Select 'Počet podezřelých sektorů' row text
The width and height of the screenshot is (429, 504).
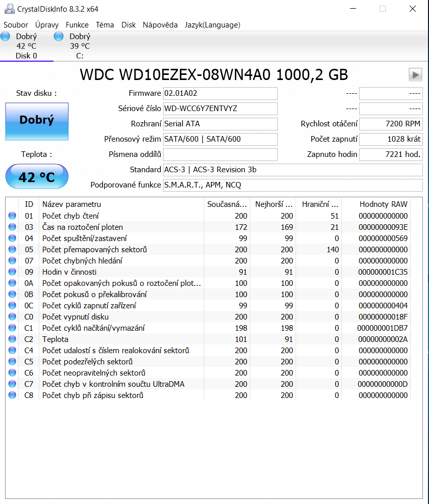pyautogui.click(x=88, y=362)
